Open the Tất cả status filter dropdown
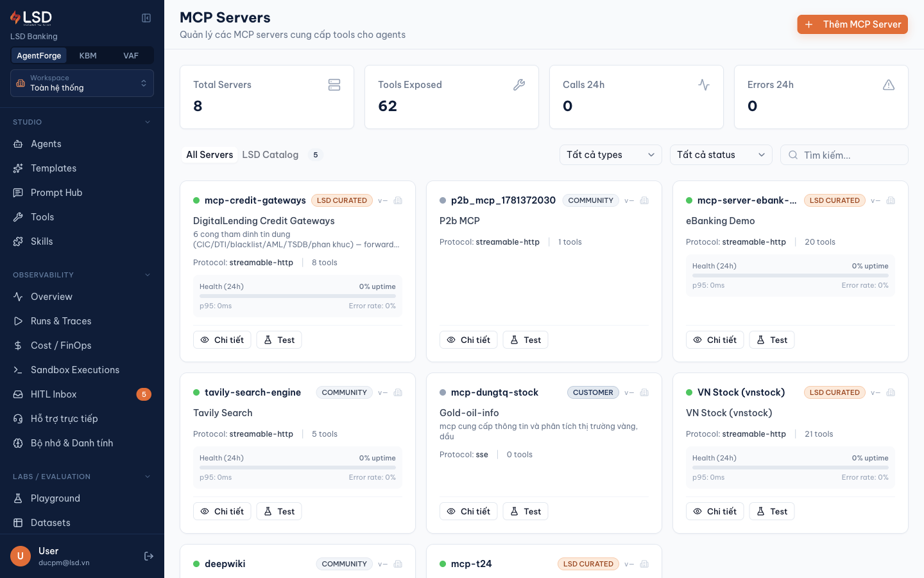 [x=721, y=155]
